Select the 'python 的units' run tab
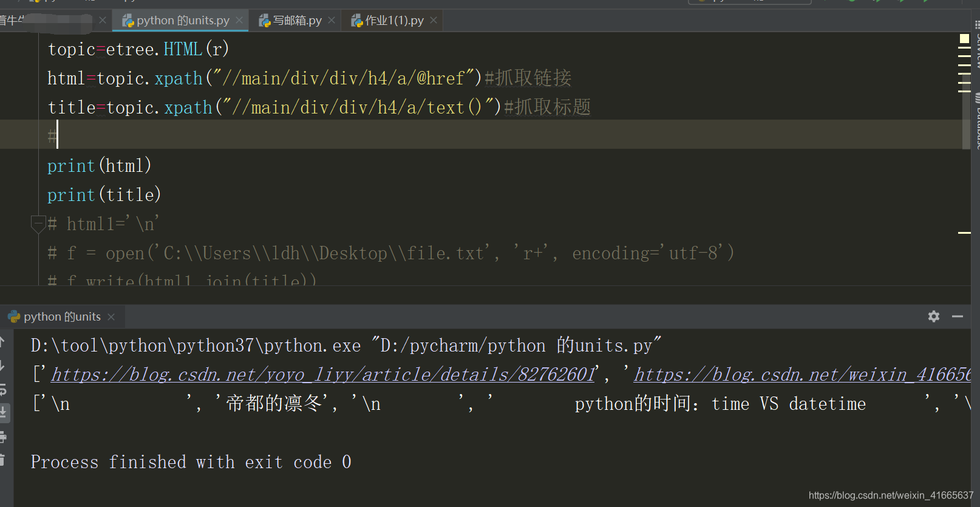This screenshot has height=507, width=980. (x=62, y=317)
